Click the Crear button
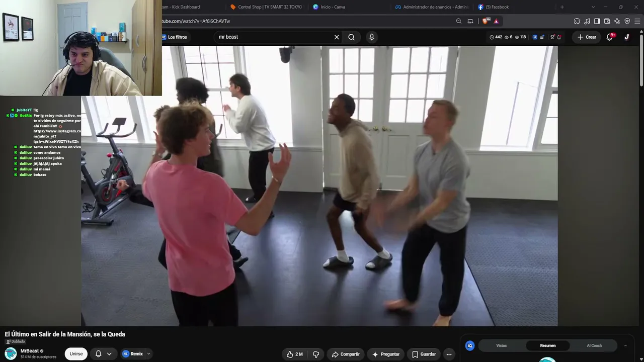This screenshot has width=644, height=362. click(x=587, y=37)
